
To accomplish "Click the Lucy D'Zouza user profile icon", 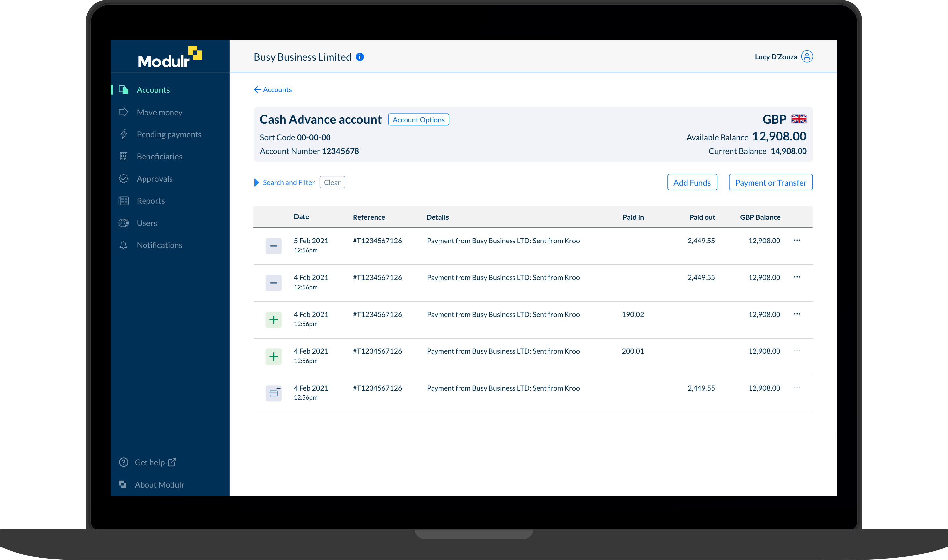I will coord(808,57).
